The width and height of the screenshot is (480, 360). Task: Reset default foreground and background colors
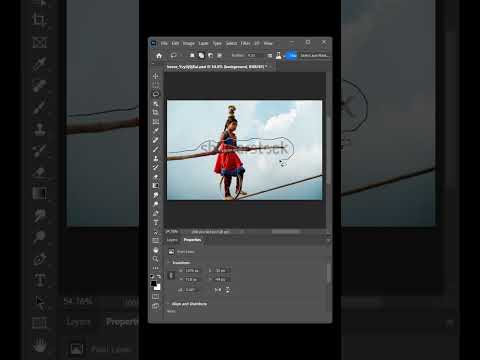pyautogui.click(x=152, y=276)
